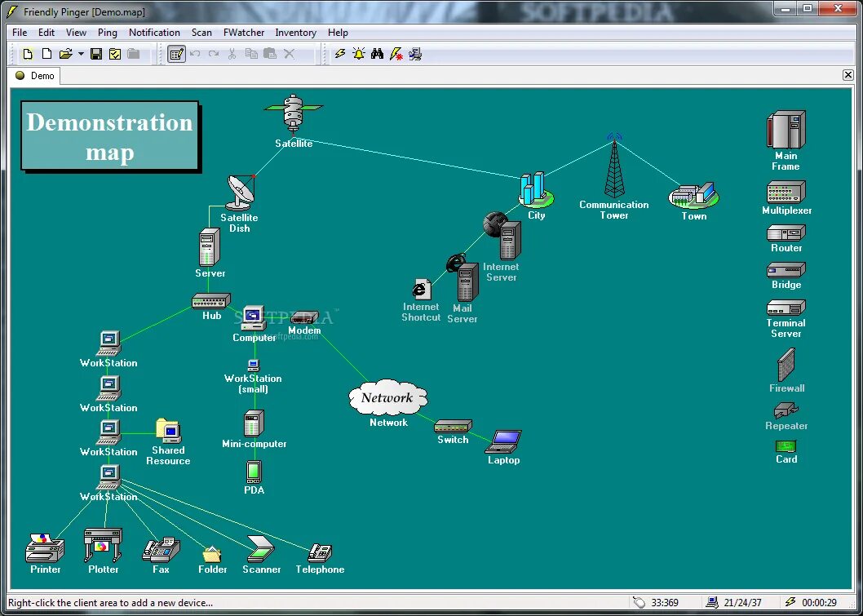Select the Shared Resource folder icon

click(169, 431)
